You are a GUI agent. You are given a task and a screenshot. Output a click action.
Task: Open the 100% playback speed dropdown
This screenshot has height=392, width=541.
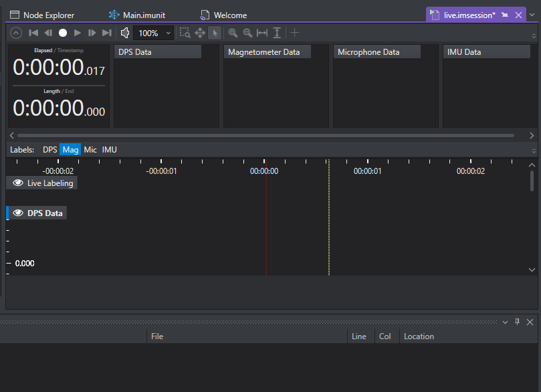point(154,33)
